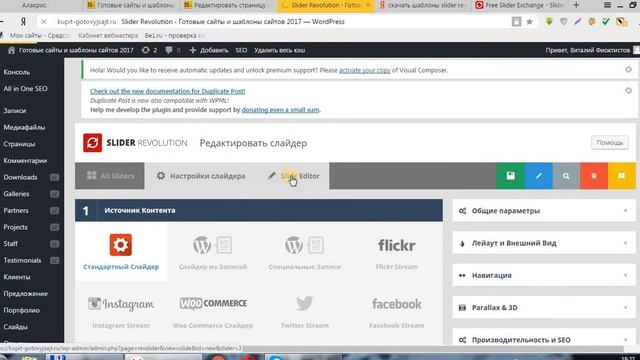Viewport: 640px width, 360px height.
Task: Expand the Навигация panel
Action: [x=544, y=275]
